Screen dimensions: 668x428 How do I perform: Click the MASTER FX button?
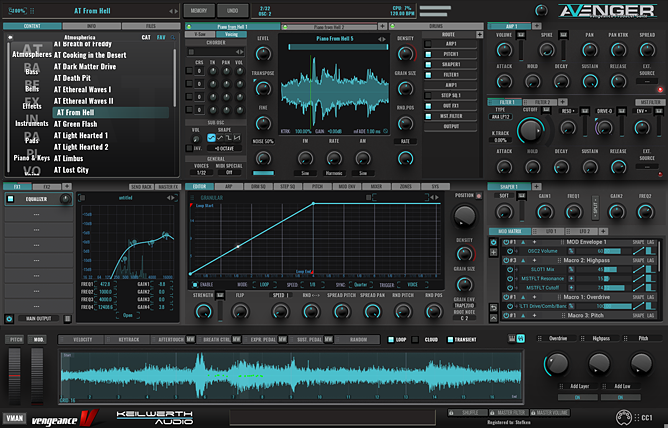(168, 187)
